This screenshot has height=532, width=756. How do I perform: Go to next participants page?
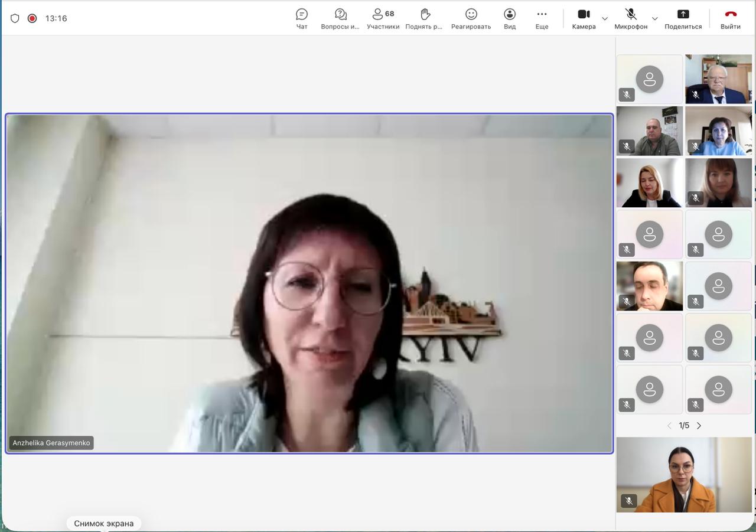coord(699,426)
